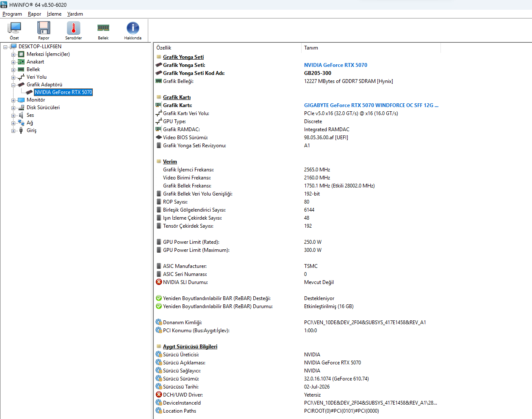The image size is (532, 419).
Task: Collapse the Grafik Adaptörü node
Action: click(x=13, y=85)
